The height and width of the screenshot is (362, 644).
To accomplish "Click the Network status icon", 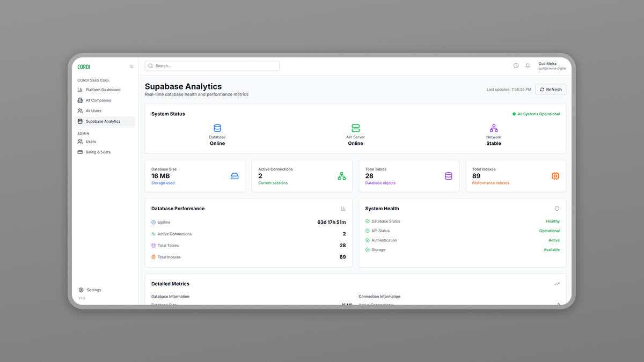I will pyautogui.click(x=494, y=128).
